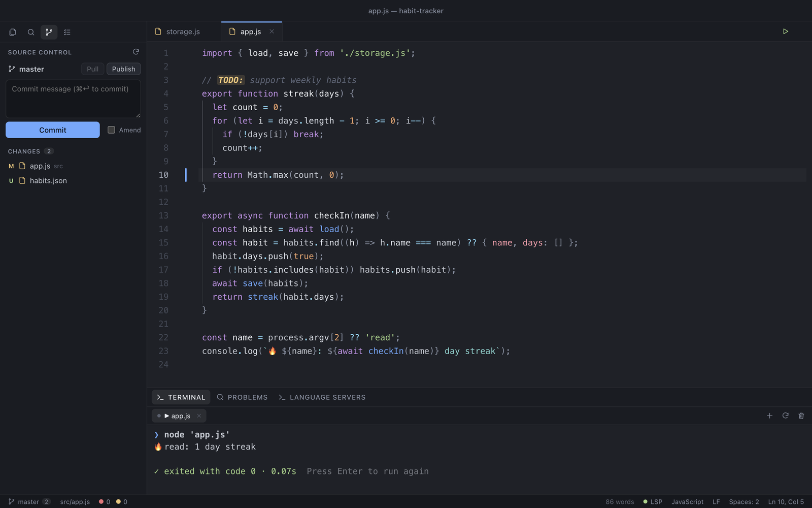Toggle the Amend checkbox

coord(111,130)
